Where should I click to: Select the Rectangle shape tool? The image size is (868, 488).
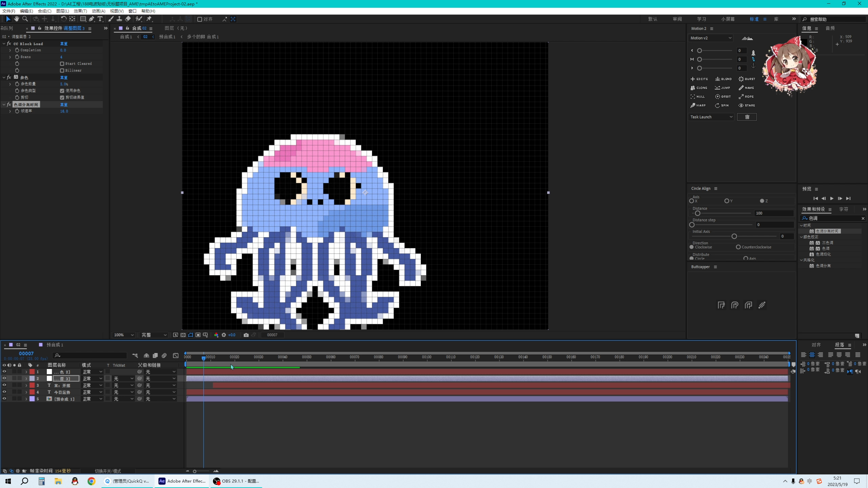[83, 19]
